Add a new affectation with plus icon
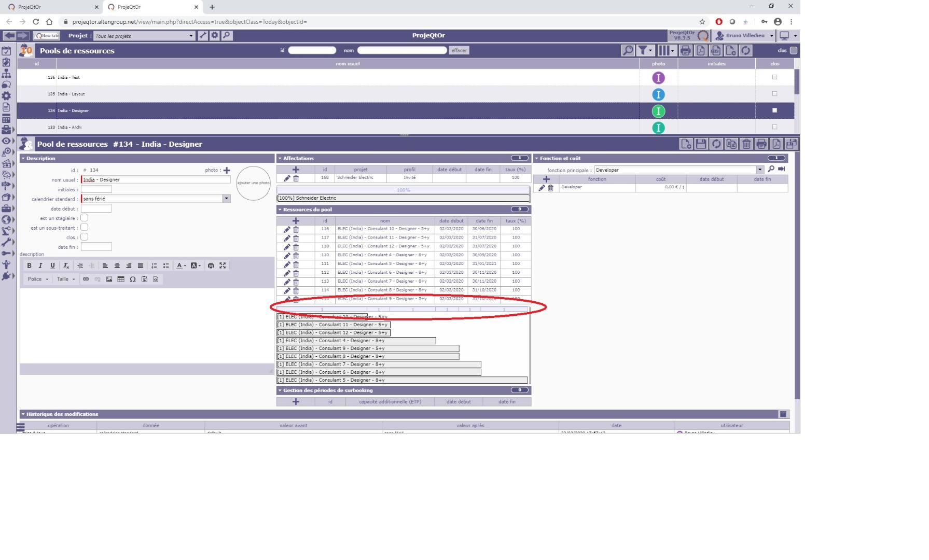This screenshot has height=560, width=929. pos(296,170)
